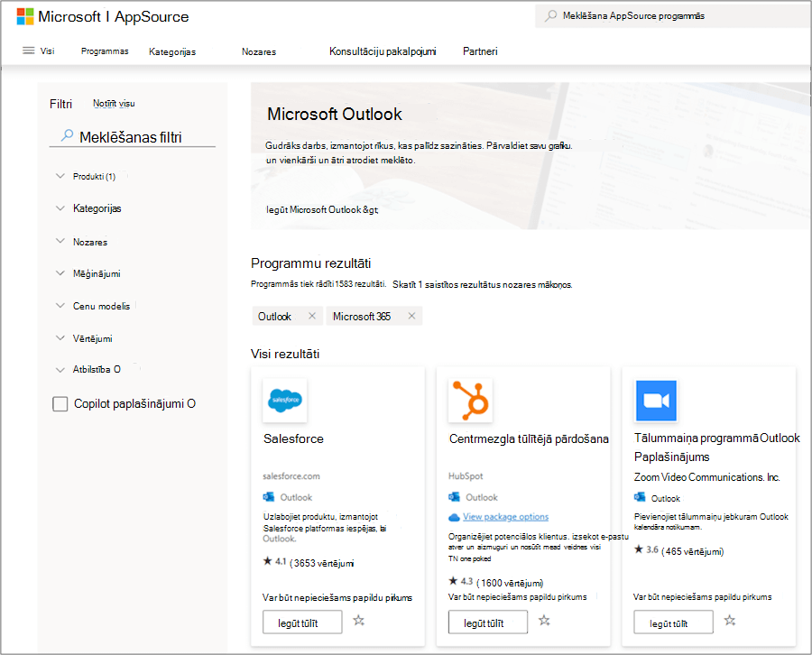This screenshot has height=655, width=812.
Task: Expand the Produkti (1) filter
Action: (x=60, y=176)
